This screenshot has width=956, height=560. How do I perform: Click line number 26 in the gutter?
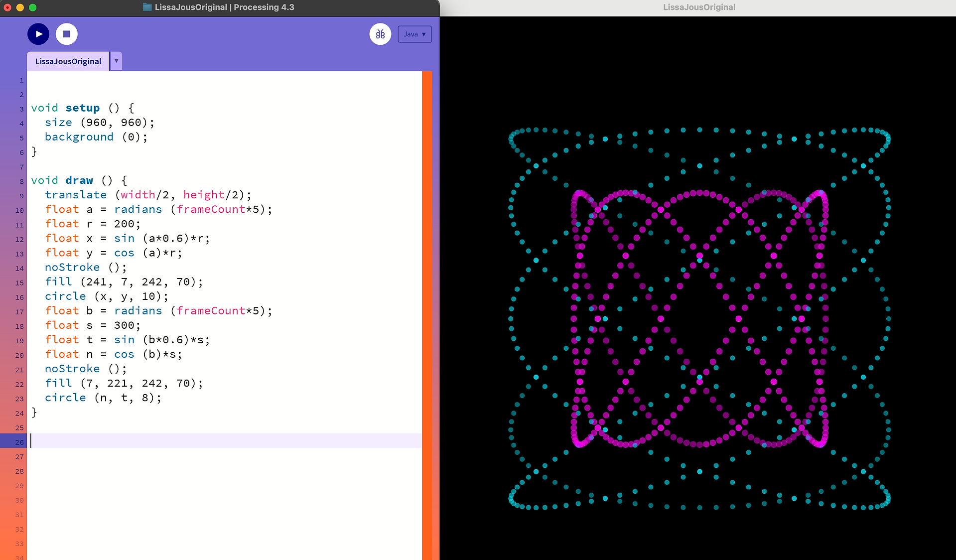point(19,442)
